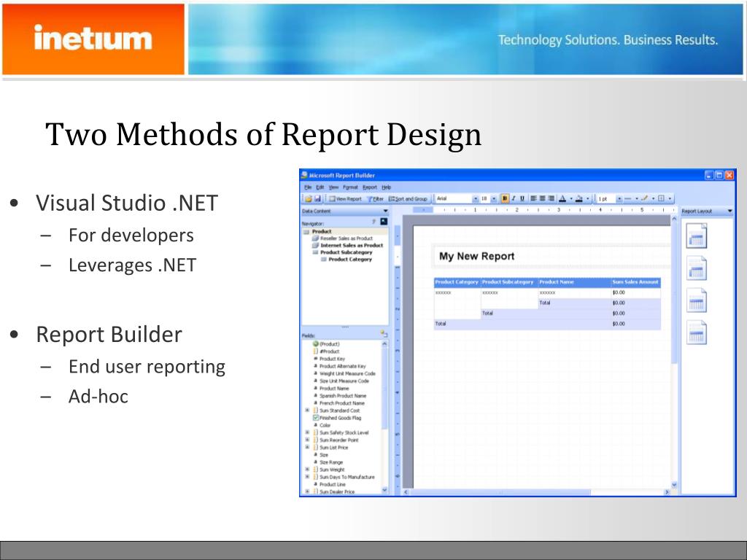747x560 pixels.
Task: Select the first Report Layout template icon
Action: point(696,236)
